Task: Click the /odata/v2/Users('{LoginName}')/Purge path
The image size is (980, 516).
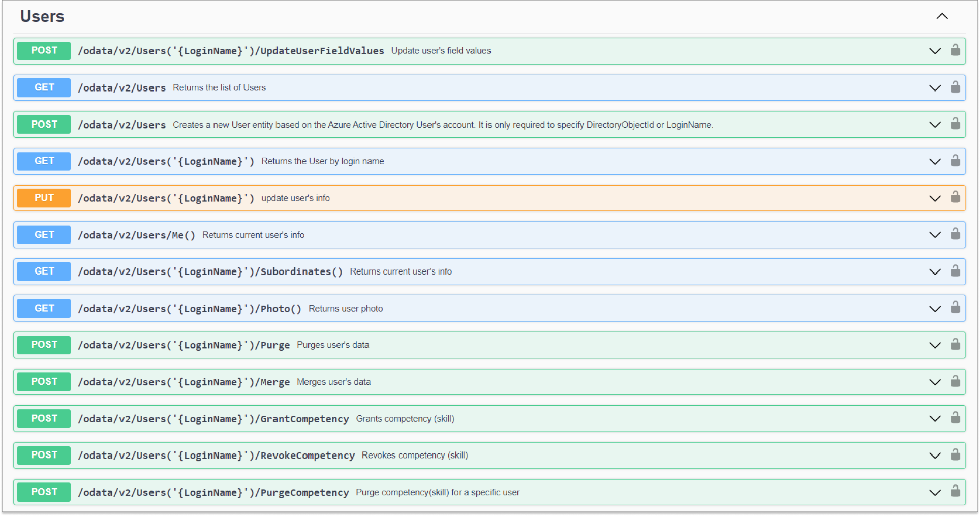Action: (x=183, y=345)
